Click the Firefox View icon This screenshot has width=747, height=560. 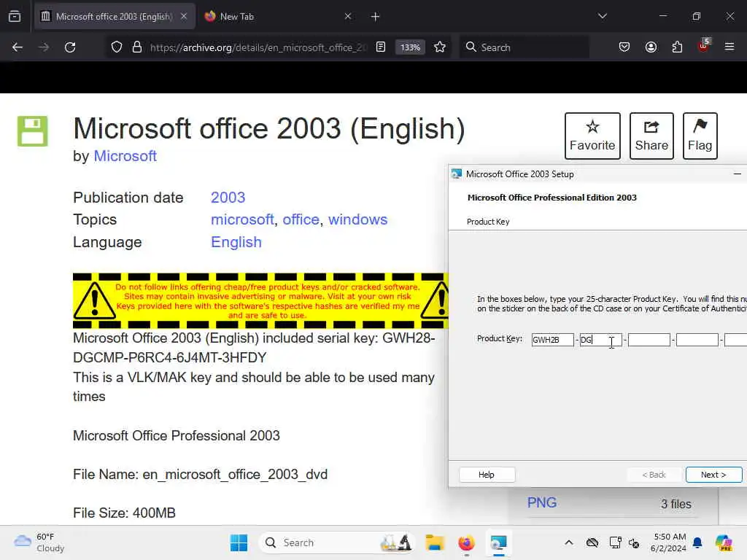click(15, 17)
